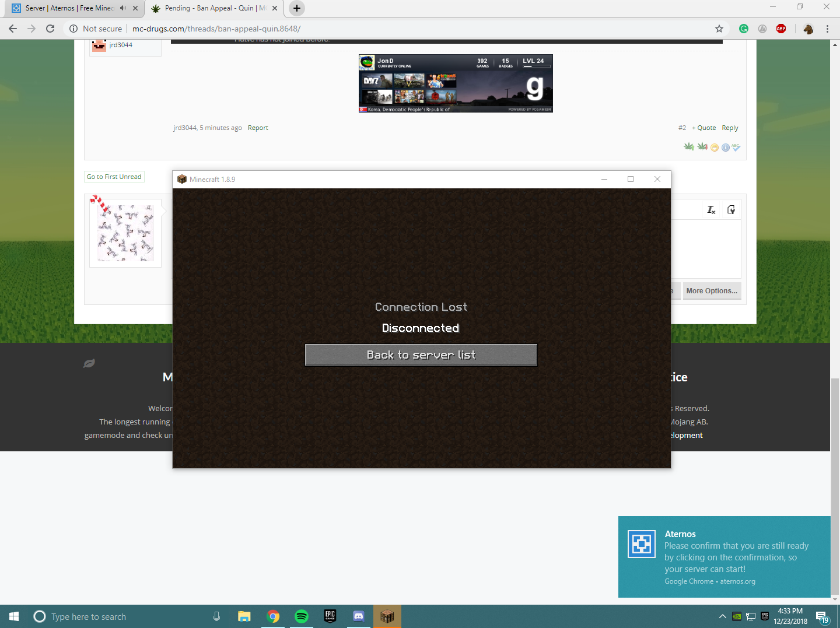
Task: Reply to jrd3044's post
Action: [x=730, y=128]
